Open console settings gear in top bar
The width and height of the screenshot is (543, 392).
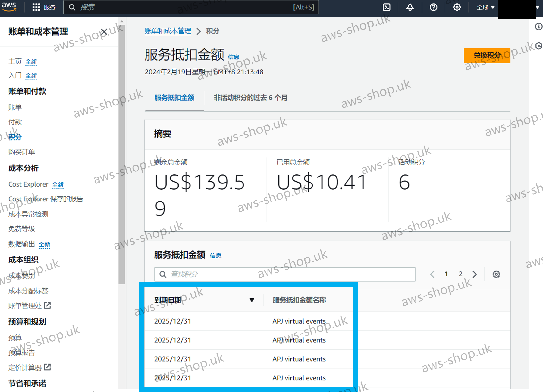(x=457, y=7)
